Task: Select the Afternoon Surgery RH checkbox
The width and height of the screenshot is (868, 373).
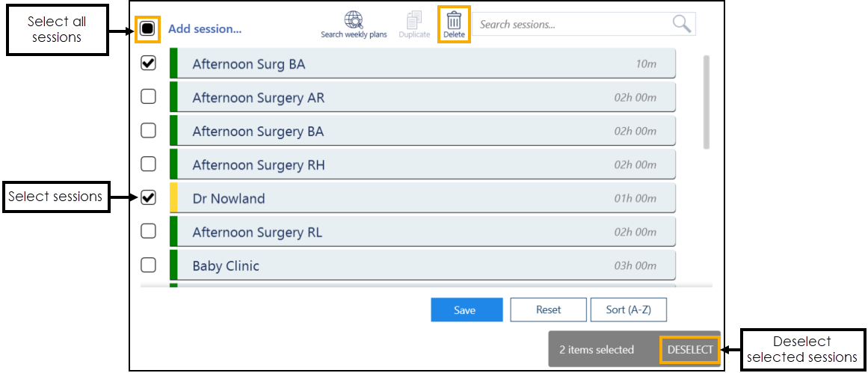Action: (x=149, y=164)
